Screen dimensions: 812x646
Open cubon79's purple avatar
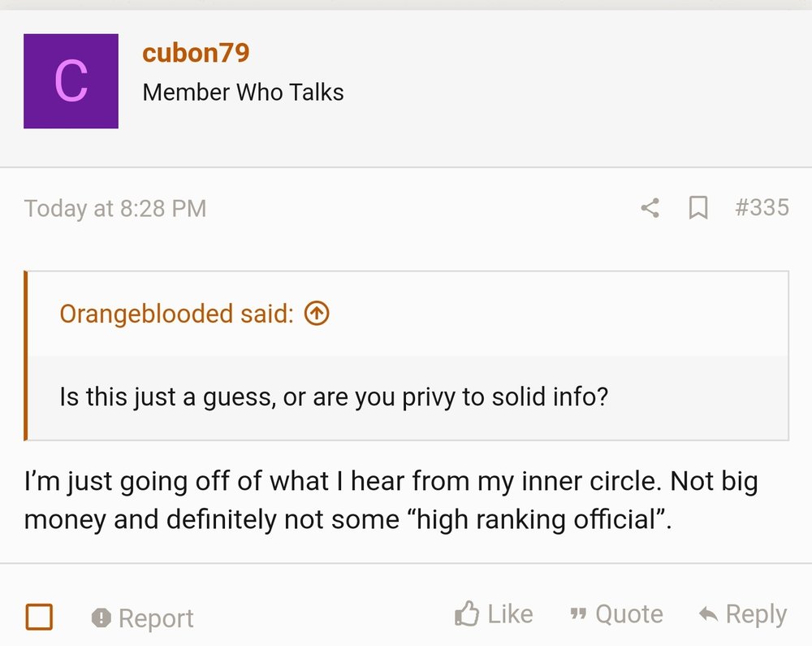click(x=71, y=81)
